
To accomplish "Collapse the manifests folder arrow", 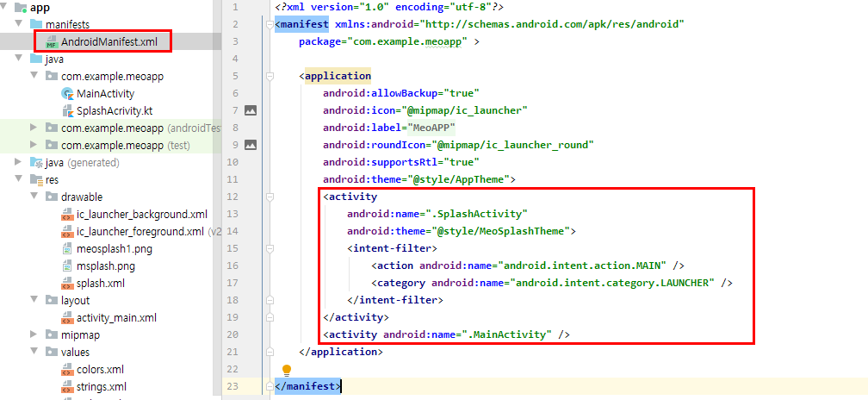I will coord(18,24).
